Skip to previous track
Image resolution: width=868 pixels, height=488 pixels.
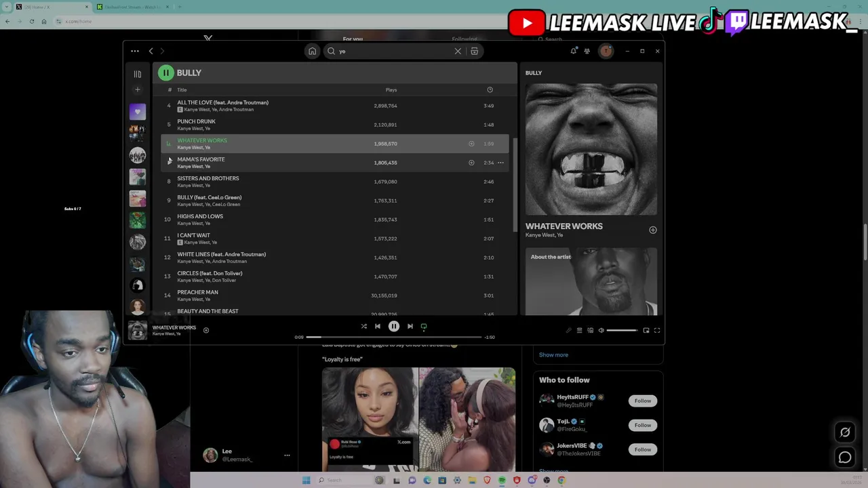[x=378, y=326]
